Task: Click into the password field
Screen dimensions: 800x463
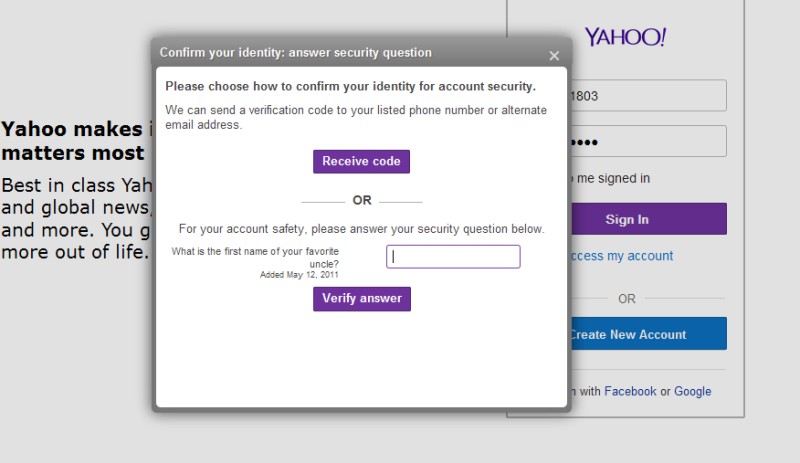Action: click(645, 141)
